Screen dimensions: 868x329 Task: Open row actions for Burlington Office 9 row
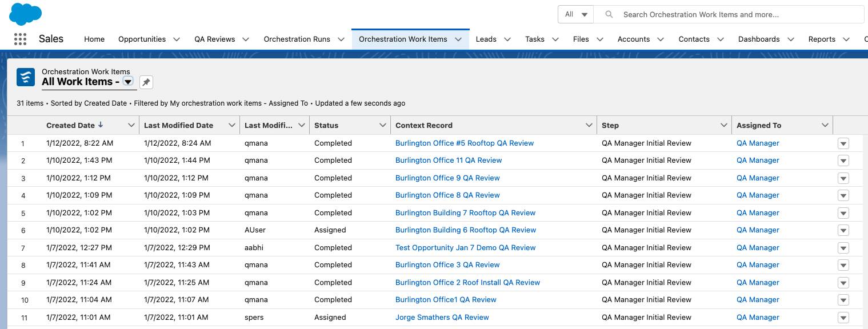pos(843,178)
